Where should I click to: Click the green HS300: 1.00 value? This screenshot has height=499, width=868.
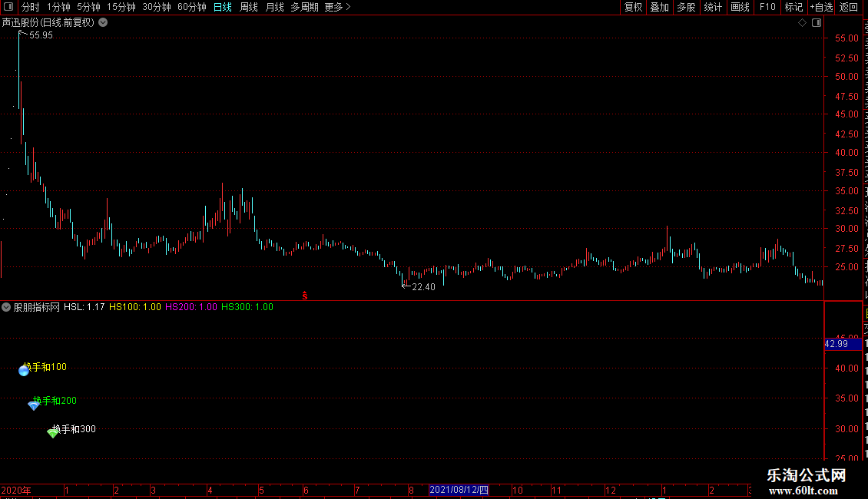tap(247, 307)
